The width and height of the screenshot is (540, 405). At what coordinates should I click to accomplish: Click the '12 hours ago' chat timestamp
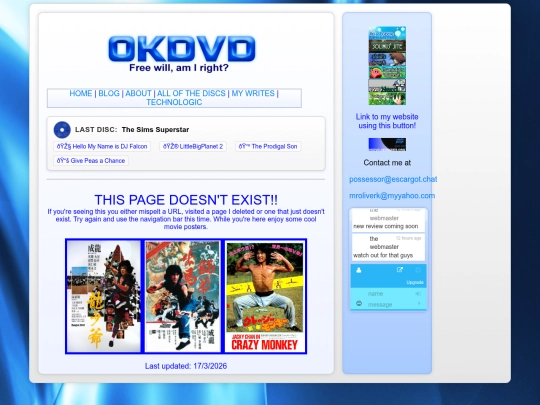pyautogui.click(x=408, y=238)
